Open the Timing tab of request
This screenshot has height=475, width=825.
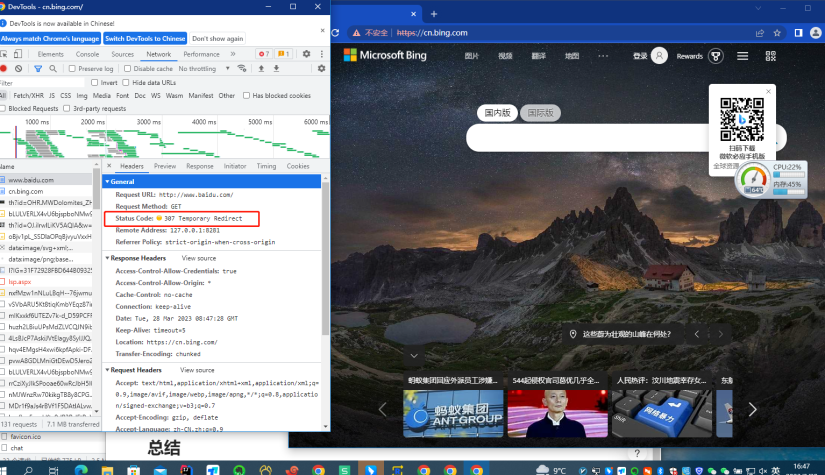point(266,166)
